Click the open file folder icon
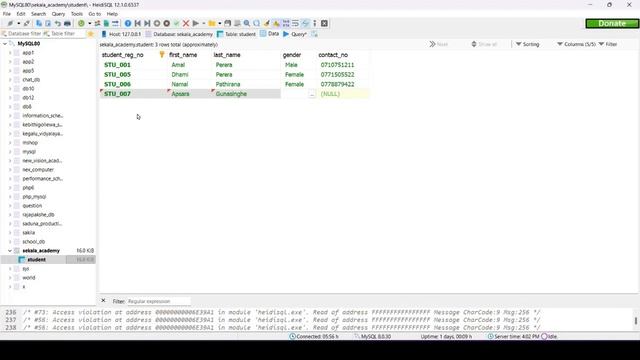The image size is (640, 360). tap(212, 24)
